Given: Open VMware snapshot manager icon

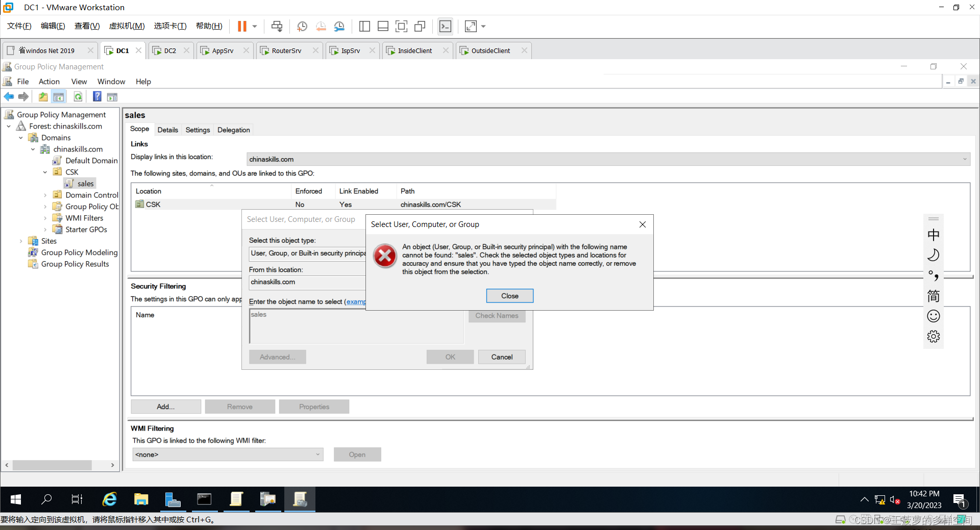Looking at the screenshot, I should 339,26.
